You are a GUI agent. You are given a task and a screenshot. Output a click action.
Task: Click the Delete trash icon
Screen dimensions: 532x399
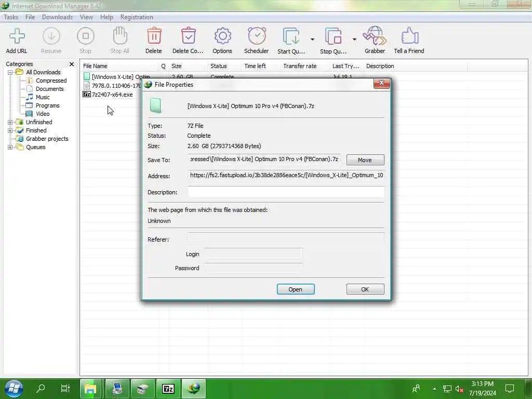click(x=154, y=36)
